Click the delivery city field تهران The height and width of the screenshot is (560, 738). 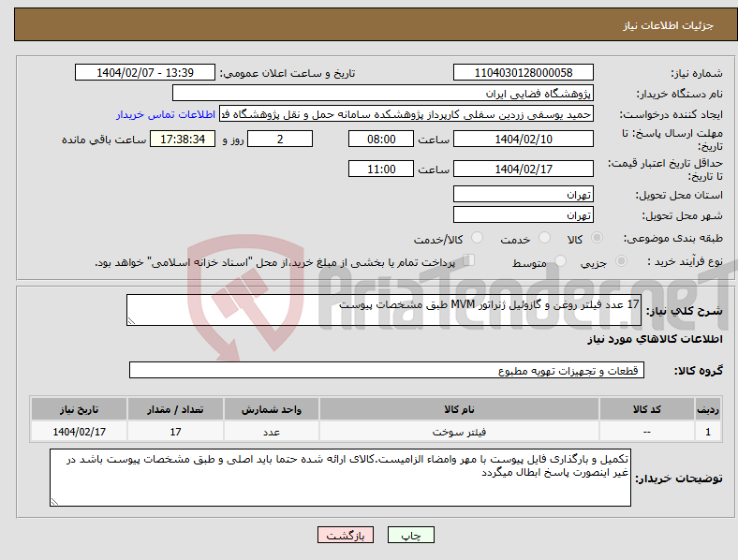coord(523,215)
